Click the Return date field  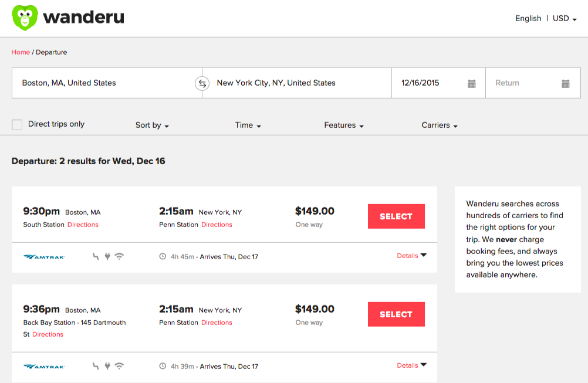[x=533, y=83]
